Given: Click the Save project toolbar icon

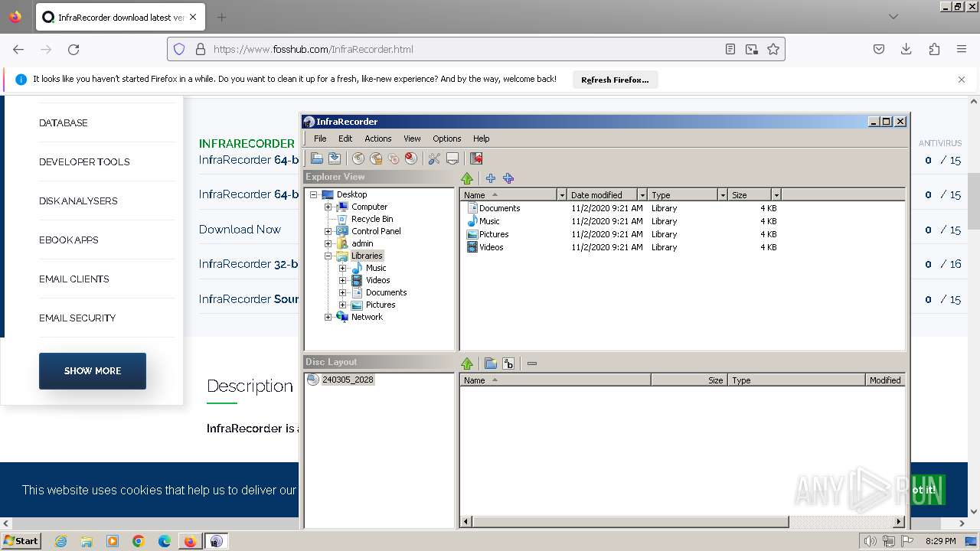Looking at the screenshot, I should [335, 158].
